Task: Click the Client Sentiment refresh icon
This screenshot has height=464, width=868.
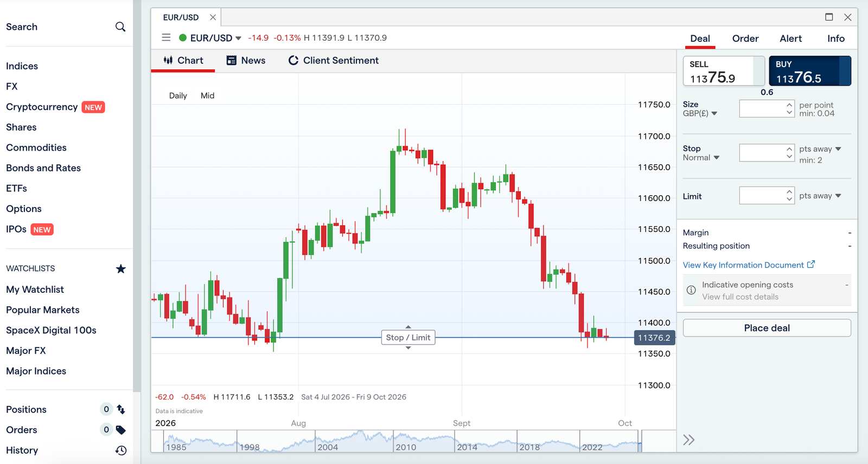Action: pos(293,60)
